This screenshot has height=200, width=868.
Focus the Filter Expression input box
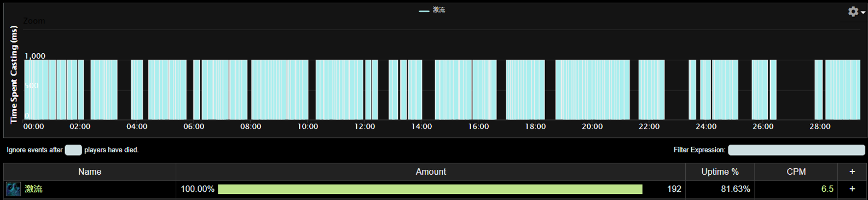click(796, 150)
